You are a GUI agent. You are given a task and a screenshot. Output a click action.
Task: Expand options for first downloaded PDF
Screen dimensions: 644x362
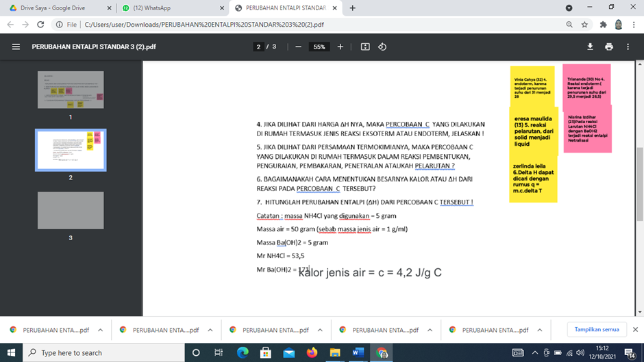101,330
